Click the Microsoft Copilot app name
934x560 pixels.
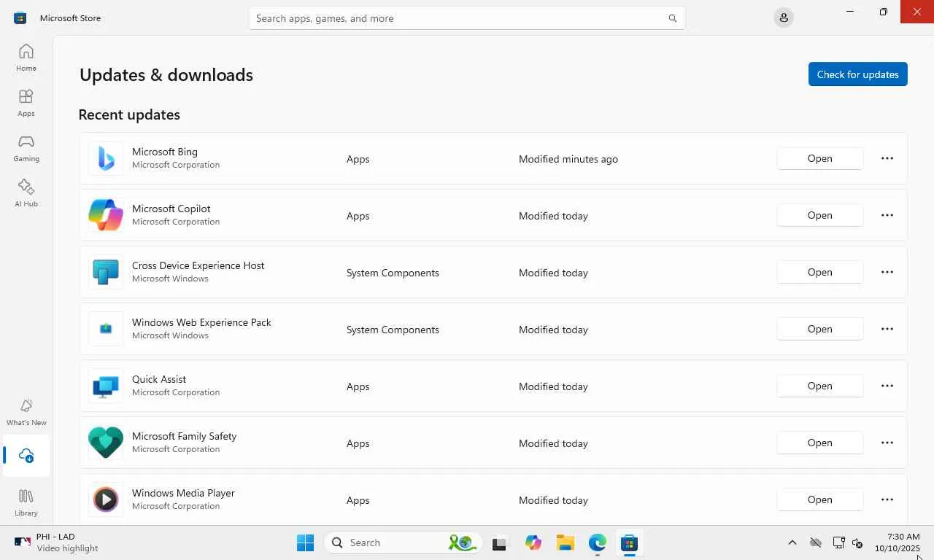tap(171, 209)
